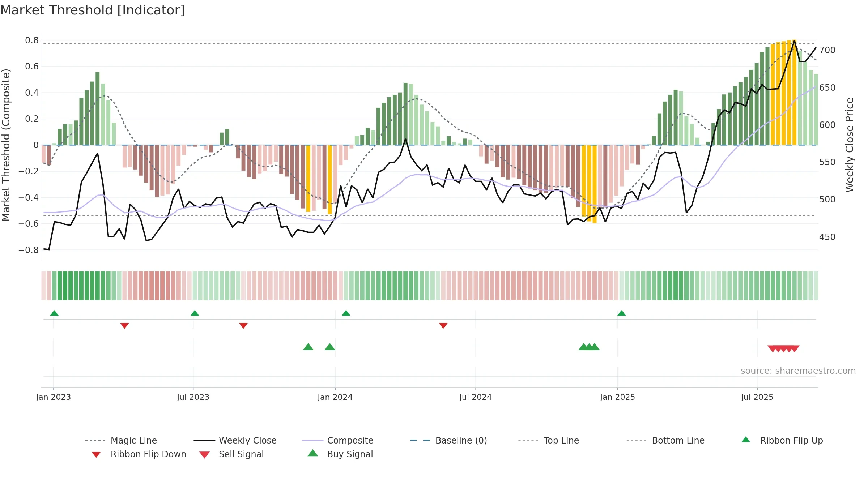Click the Jan 2025 x-axis label
The width and height of the screenshot is (868, 488).
[618, 397]
